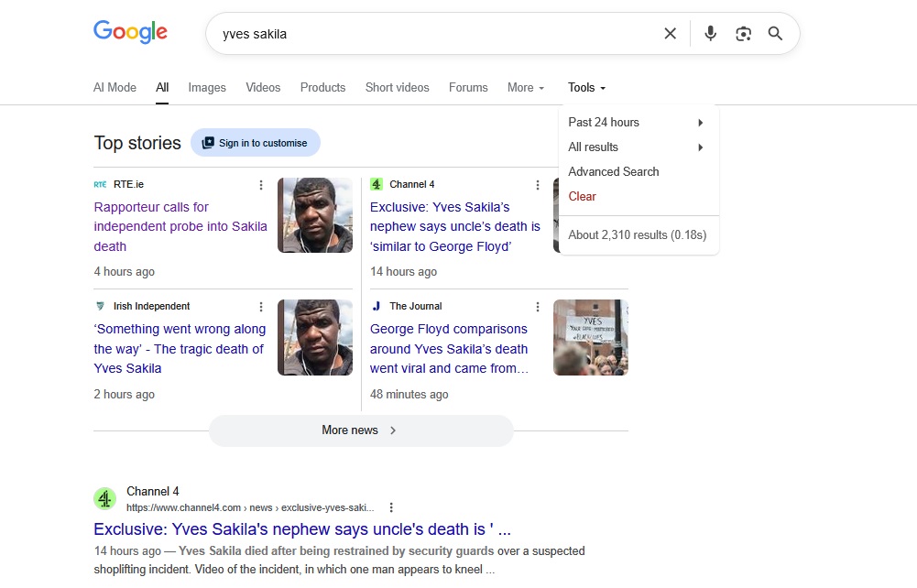The height and width of the screenshot is (588, 917).
Task: Click '2 hours ago' under Irish Independent story
Action: pyautogui.click(x=124, y=395)
